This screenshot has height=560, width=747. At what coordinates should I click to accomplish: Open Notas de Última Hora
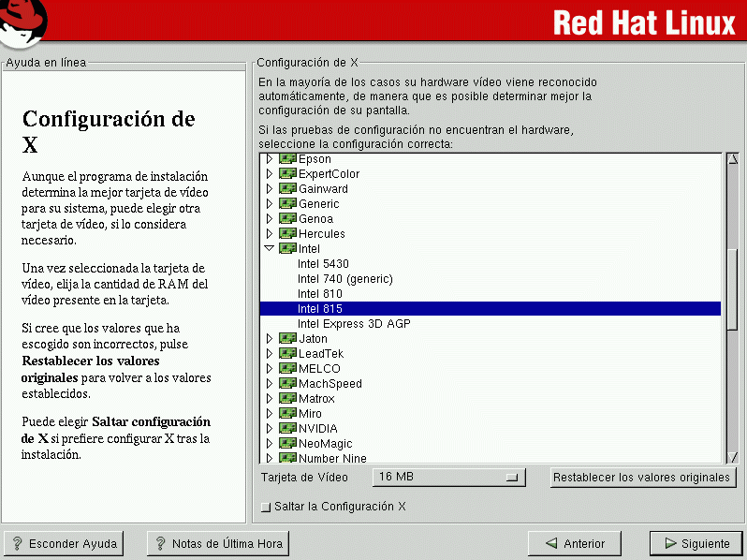(218, 543)
